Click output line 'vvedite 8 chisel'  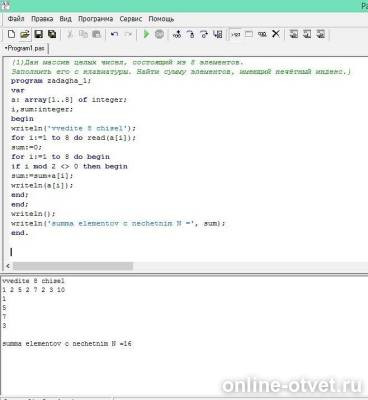point(33,281)
